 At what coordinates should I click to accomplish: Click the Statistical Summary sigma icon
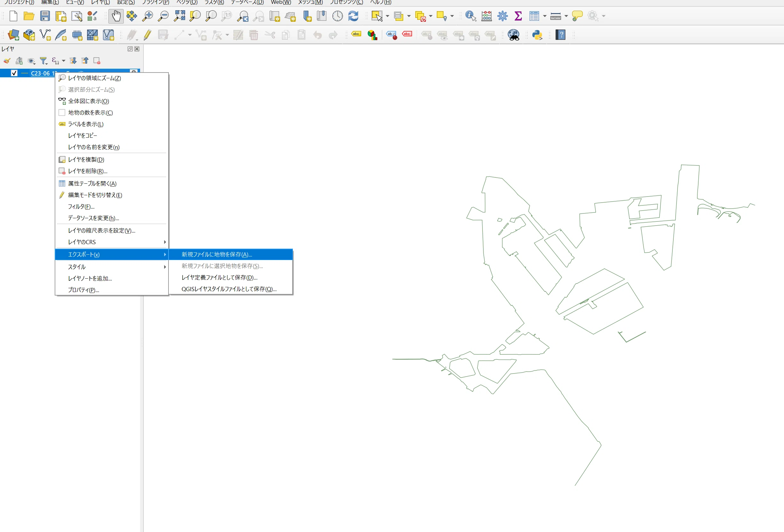tap(518, 16)
